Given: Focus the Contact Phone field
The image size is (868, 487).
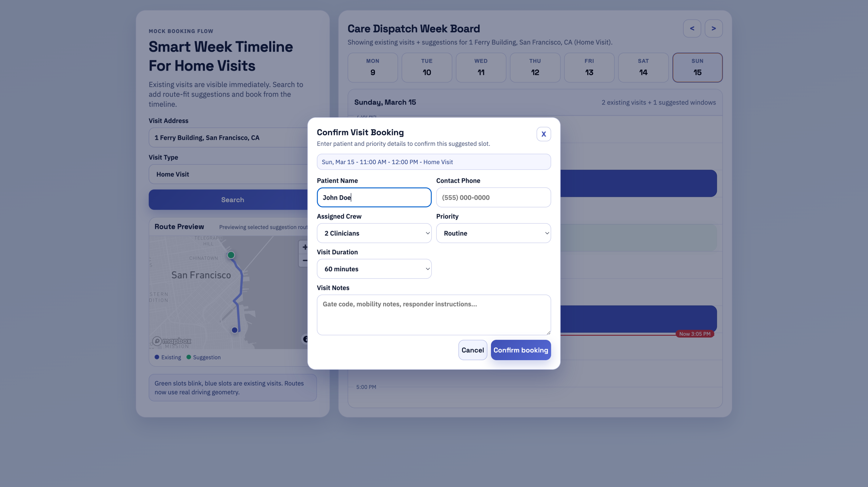Looking at the screenshot, I should coord(493,197).
